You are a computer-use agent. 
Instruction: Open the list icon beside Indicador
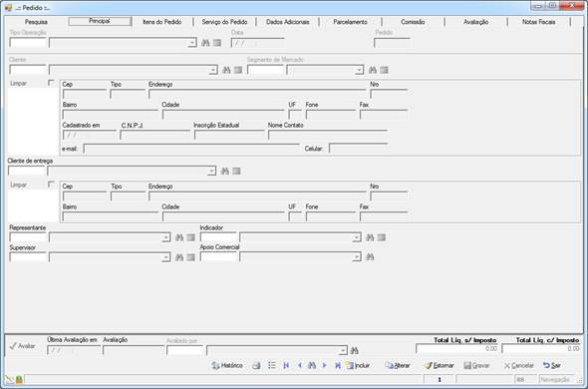(x=382, y=237)
